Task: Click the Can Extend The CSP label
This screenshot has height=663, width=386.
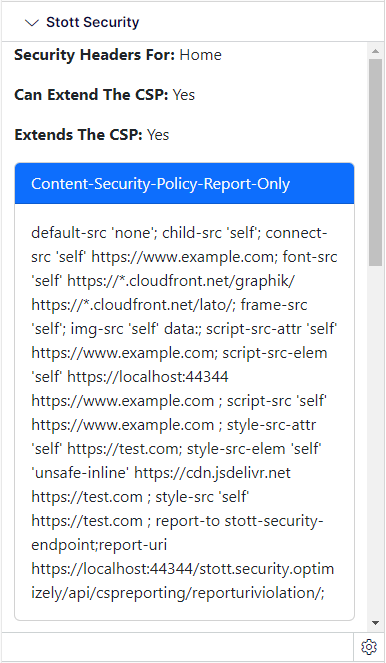Action: coord(91,95)
